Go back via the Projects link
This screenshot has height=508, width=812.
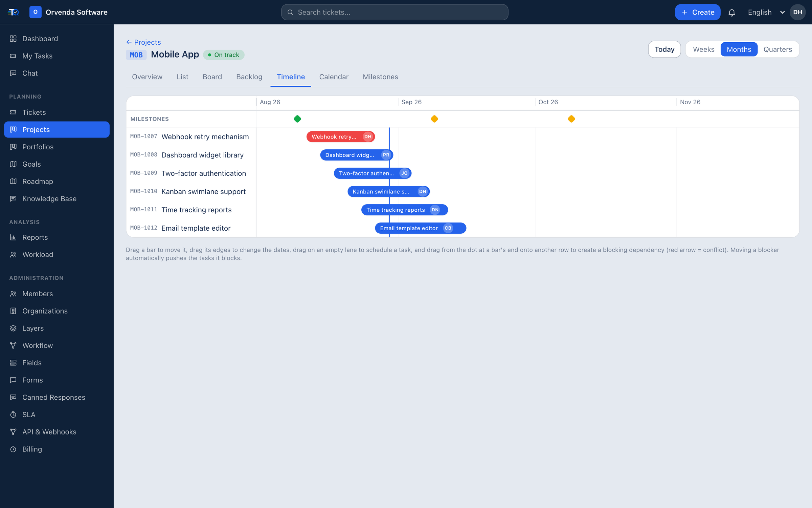[x=143, y=42]
